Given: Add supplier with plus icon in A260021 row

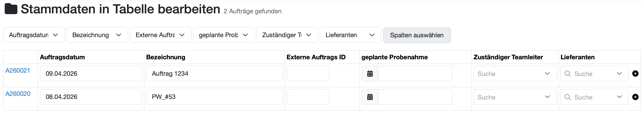Looking at the screenshot, I should click(x=635, y=73).
